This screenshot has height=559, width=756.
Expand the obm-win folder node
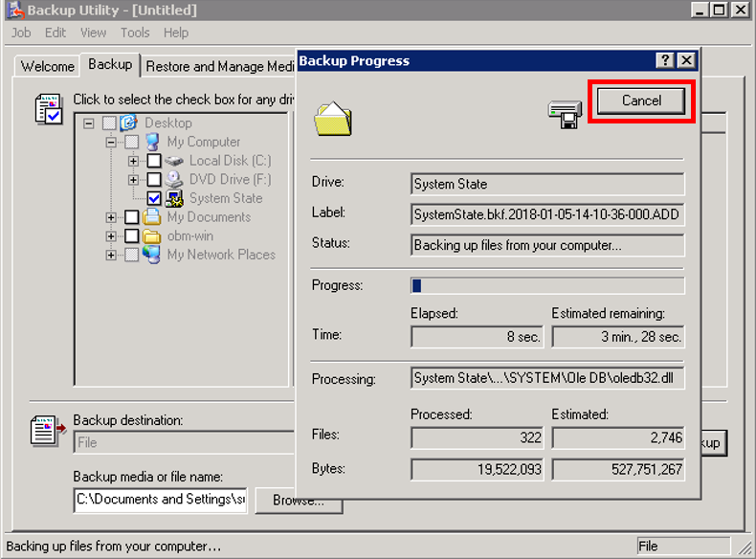[112, 236]
